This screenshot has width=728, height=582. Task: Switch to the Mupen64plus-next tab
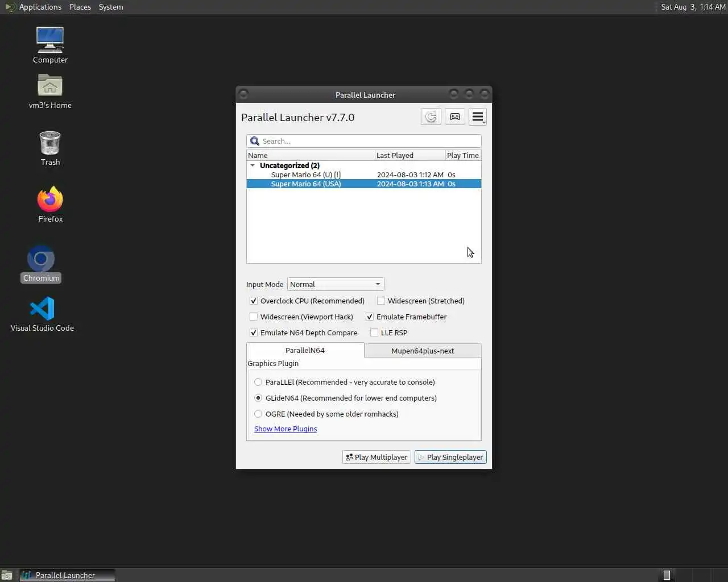click(x=423, y=351)
